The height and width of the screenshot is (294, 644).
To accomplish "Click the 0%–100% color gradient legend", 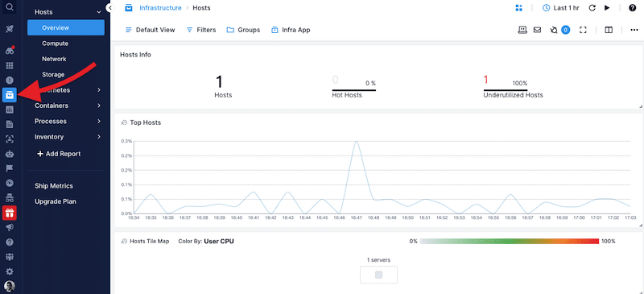I will [510, 242].
